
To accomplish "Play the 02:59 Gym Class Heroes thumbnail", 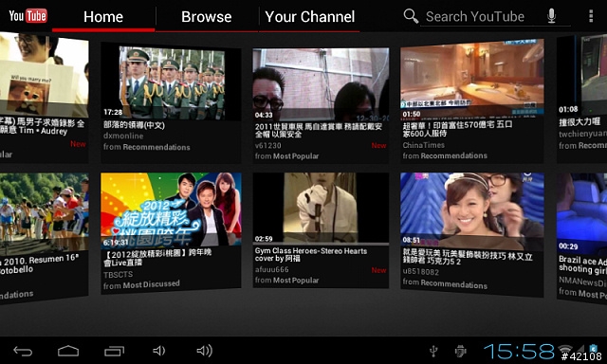I will [321, 209].
